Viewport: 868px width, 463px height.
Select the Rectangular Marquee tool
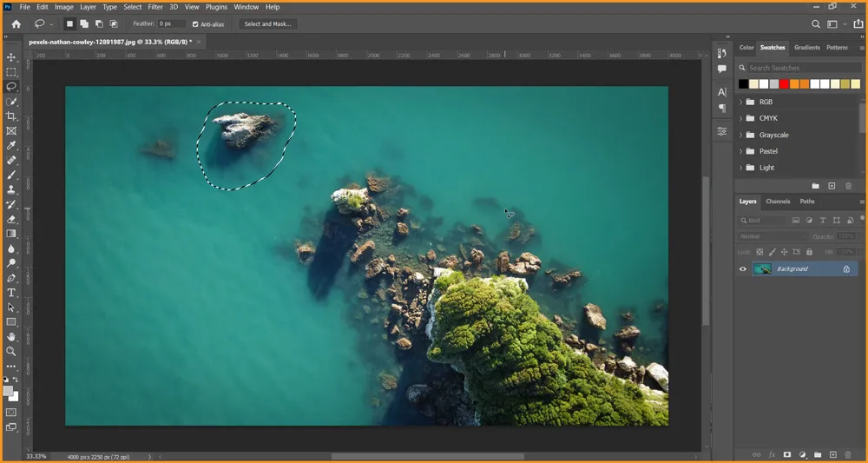[x=11, y=72]
